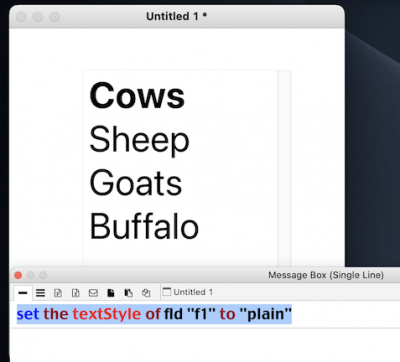400x362 pixels.
Task: Click the Untitled 1 * window title bar
Action: 177,16
